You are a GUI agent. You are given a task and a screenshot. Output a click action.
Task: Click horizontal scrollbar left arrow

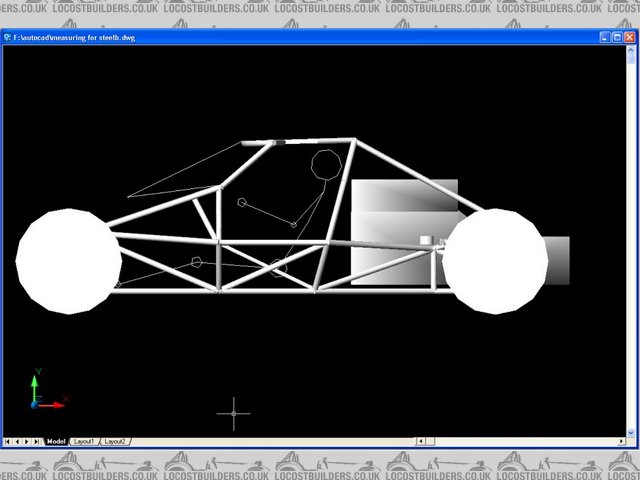[421, 441]
